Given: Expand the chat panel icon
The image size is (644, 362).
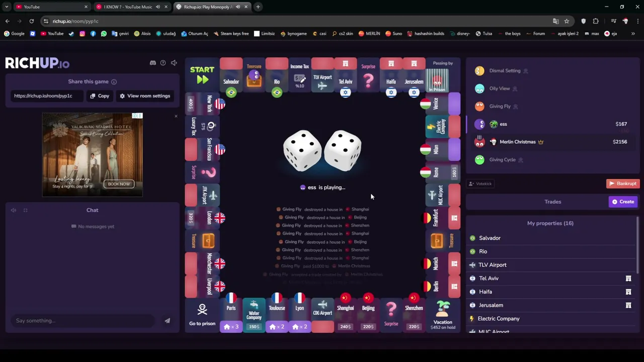Looking at the screenshot, I should click(x=25, y=210).
